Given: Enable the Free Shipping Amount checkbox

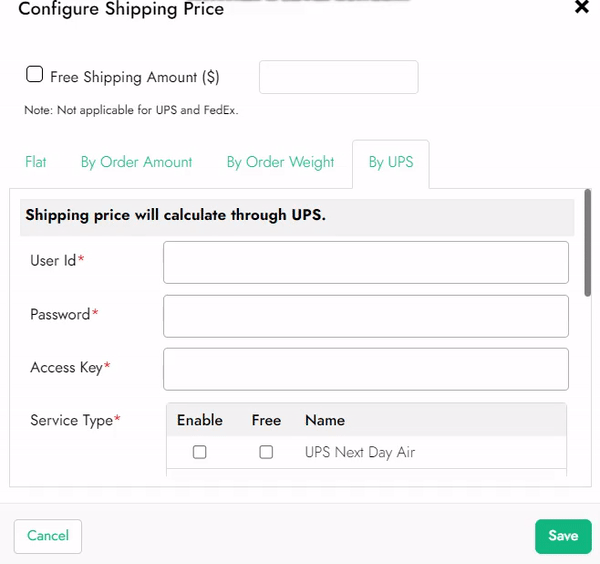Looking at the screenshot, I should click(x=35, y=75).
